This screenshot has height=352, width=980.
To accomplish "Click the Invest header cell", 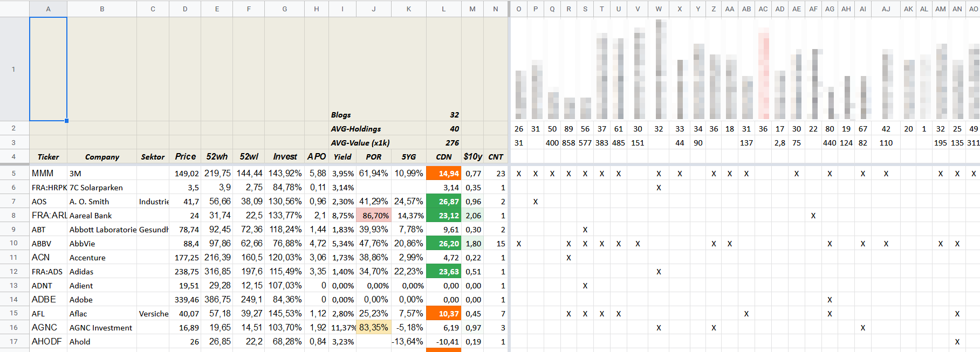I will tap(285, 156).
